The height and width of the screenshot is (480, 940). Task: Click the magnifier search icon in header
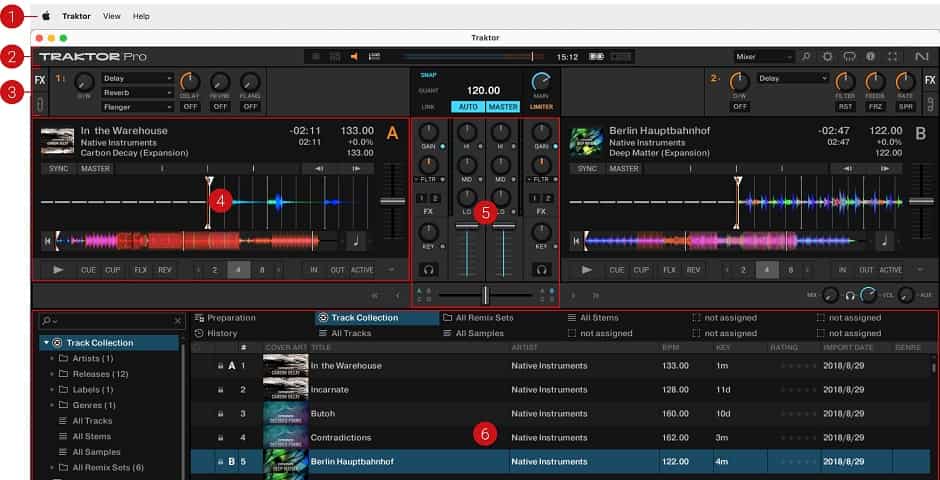pyautogui.click(x=806, y=57)
